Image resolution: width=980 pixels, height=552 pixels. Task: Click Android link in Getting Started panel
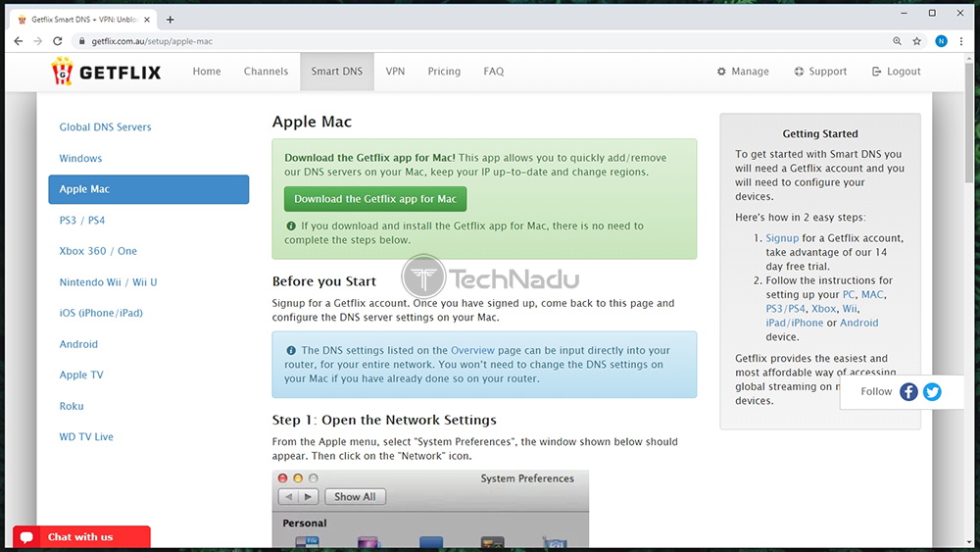[858, 323]
